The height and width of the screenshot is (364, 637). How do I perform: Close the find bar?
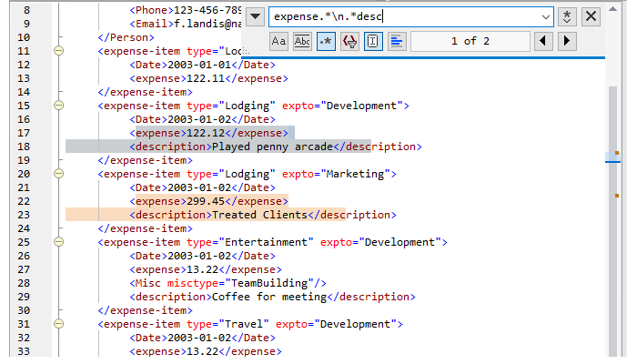coord(591,16)
